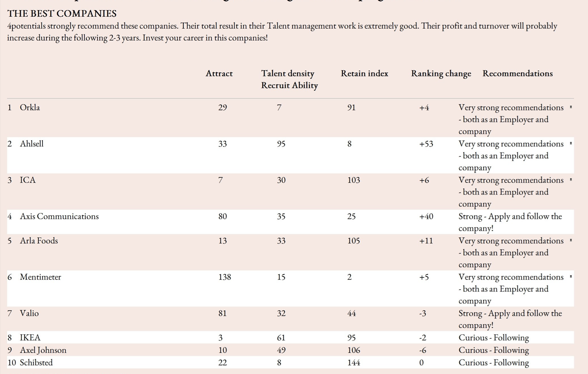Click the Ranking change column header
This screenshot has height=374, width=588.
pyautogui.click(x=441, y=74)
